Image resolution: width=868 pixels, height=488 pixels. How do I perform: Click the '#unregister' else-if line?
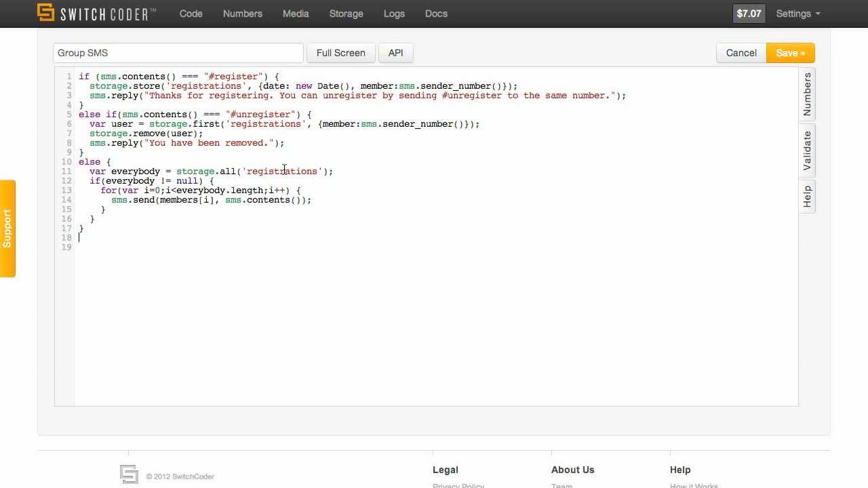point(195,115)
